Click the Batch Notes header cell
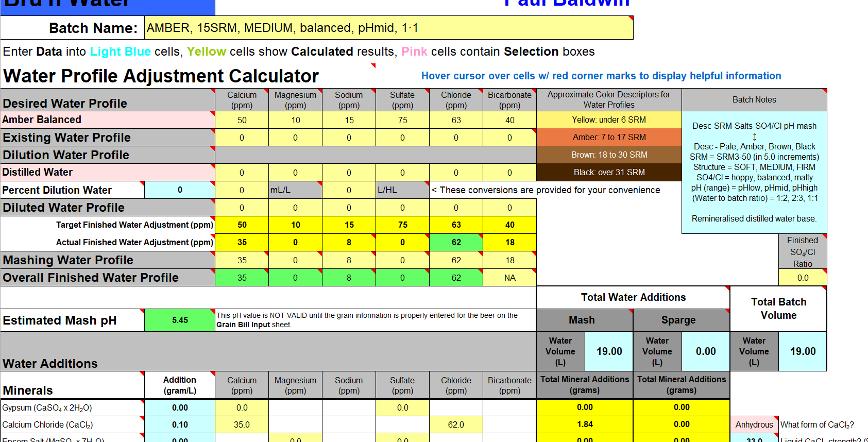Screen dimensions: 868x442 754,100
